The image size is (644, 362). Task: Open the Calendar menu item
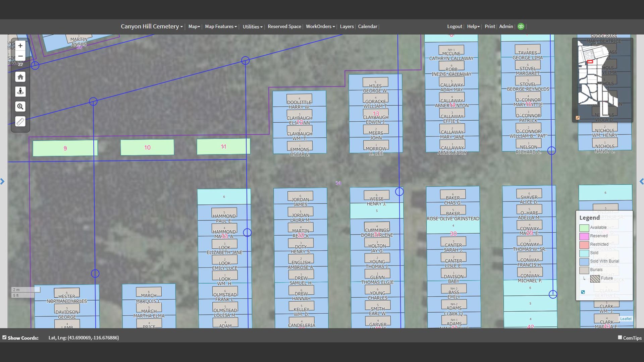point(368,26)
